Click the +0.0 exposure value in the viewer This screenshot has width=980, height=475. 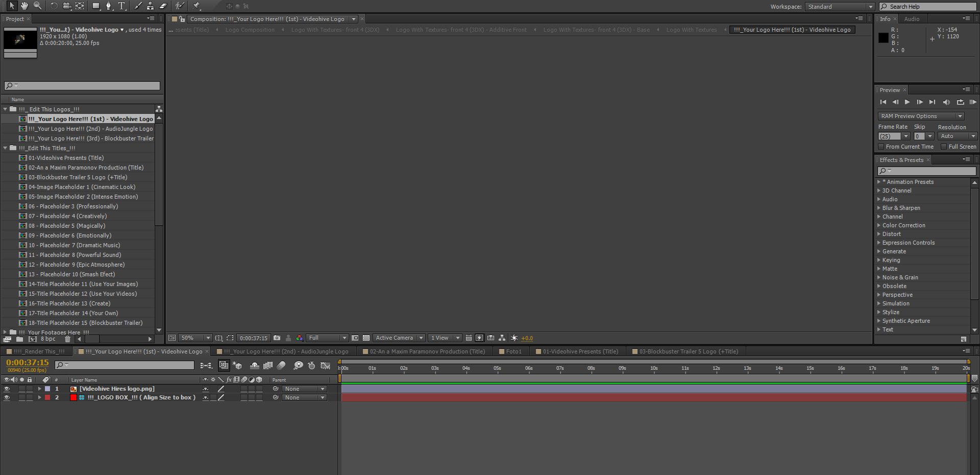[x=527, y=338]
